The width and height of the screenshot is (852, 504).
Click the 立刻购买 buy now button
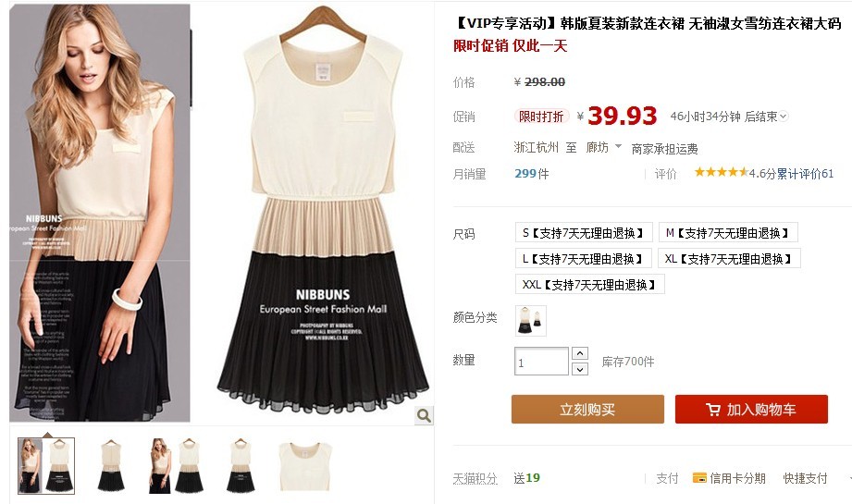pyautogui.click(x=587, y=410)
